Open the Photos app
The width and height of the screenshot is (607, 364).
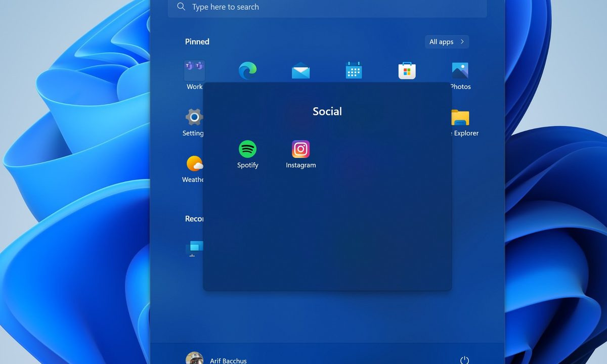click(460, 71)
